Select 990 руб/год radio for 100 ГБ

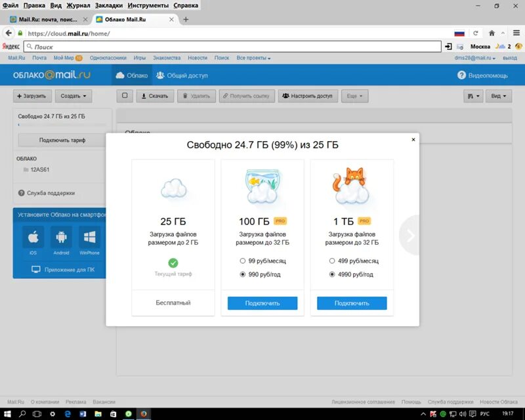(x=242, y=274)
